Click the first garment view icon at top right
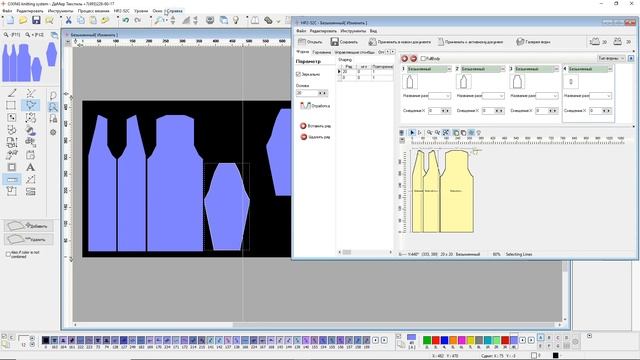This screenshot has height=360, width=640. [x=595, y=41]
